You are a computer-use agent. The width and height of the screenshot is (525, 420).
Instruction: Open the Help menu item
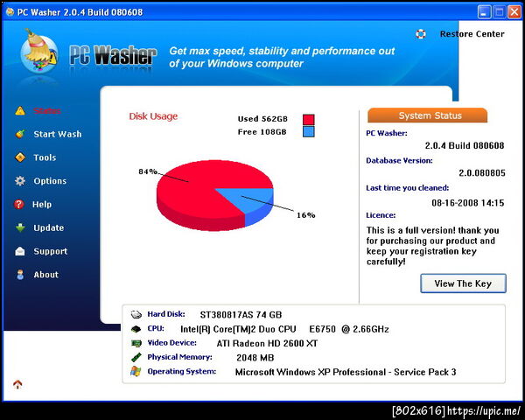(42, 204)
